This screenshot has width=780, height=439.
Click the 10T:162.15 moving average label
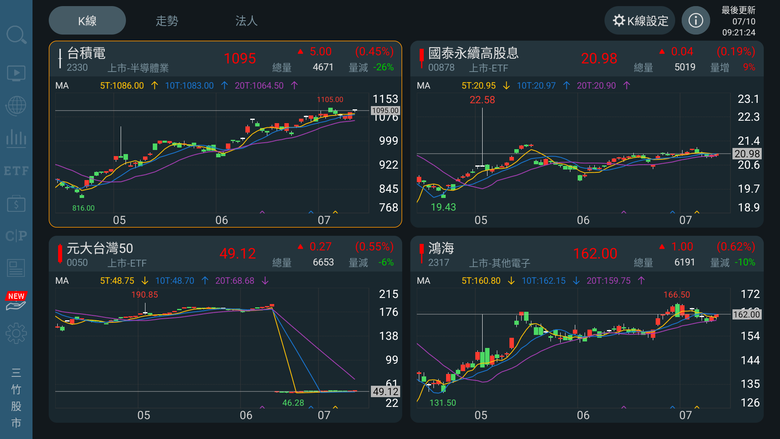click(544, 280)
